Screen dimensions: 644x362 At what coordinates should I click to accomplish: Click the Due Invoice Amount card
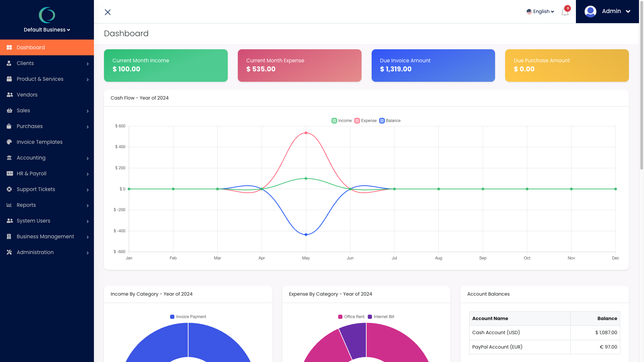pyautogui.click(x=433, y=65)
